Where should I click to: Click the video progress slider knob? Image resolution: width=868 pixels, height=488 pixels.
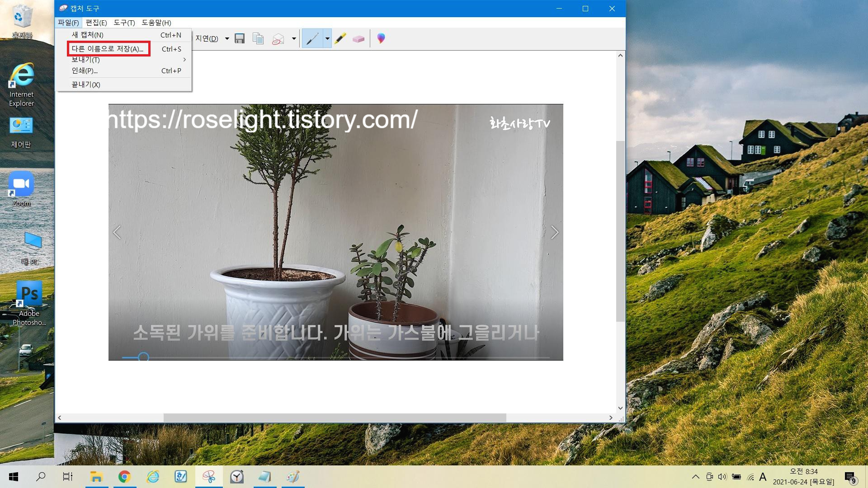(x=143, y=357)
